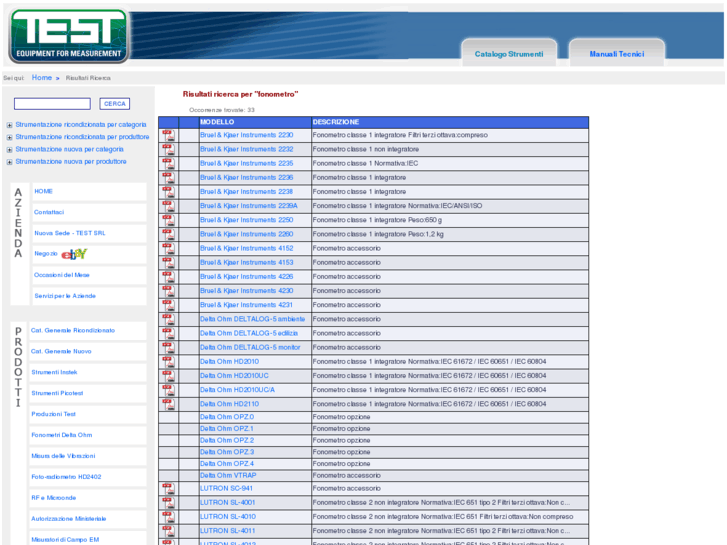Open Strumenti Picotest product link
727x545 pixels.
57,393
